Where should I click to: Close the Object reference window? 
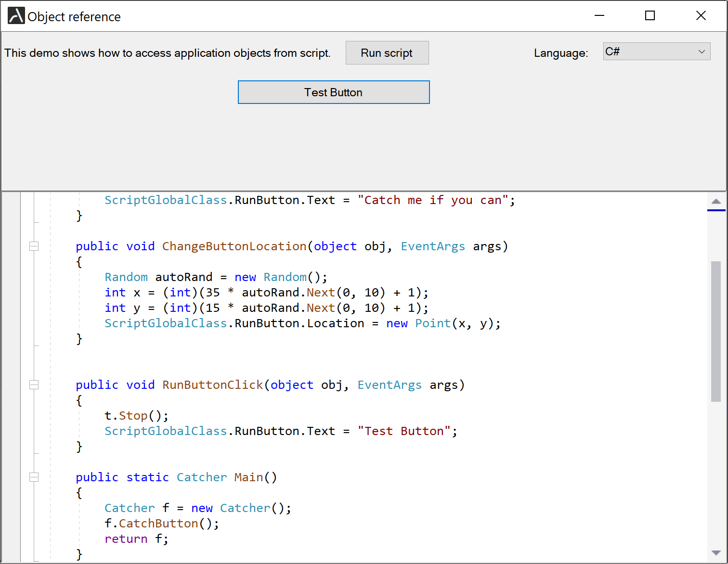[701, 16]
